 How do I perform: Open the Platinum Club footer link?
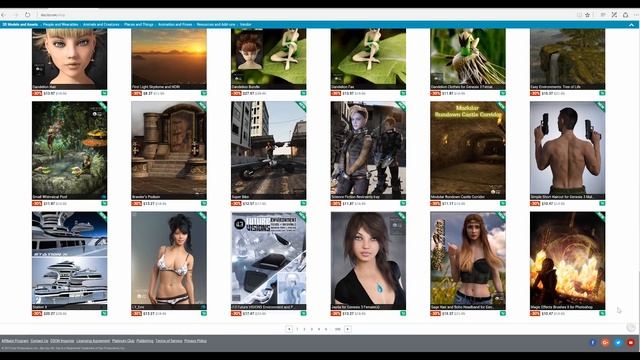(123, 341)
